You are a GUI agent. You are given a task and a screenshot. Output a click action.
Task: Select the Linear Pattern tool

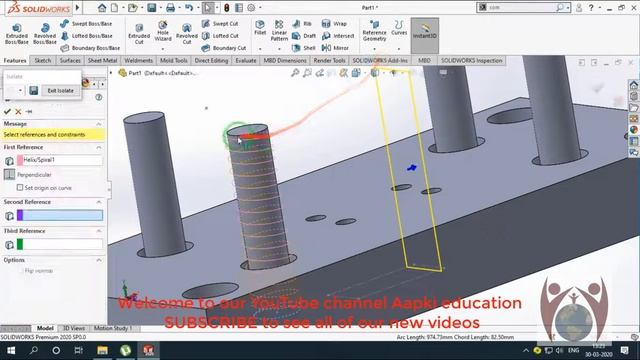(279, 31)
